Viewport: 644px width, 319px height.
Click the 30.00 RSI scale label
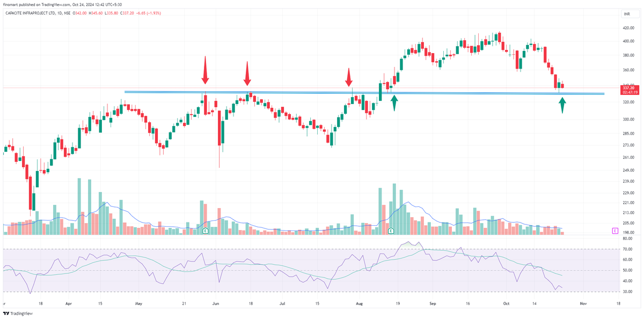pos(627,291)
